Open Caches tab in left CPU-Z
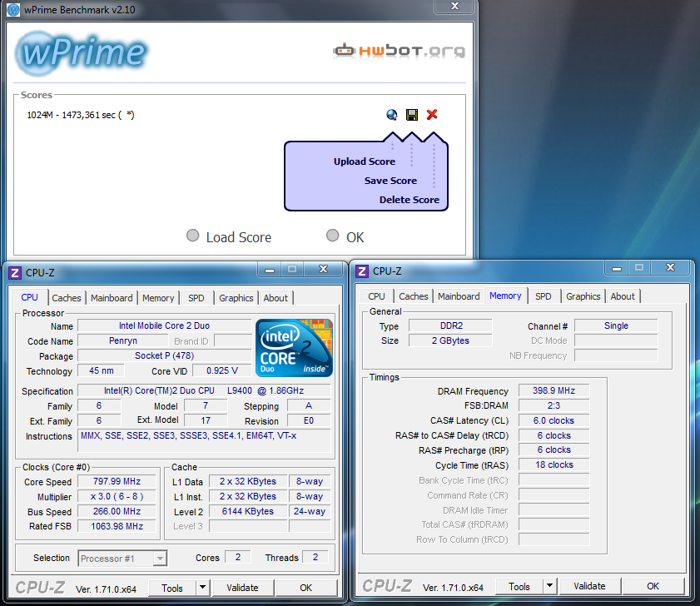The height and width of the screenshot is (606, 700). 67,298
